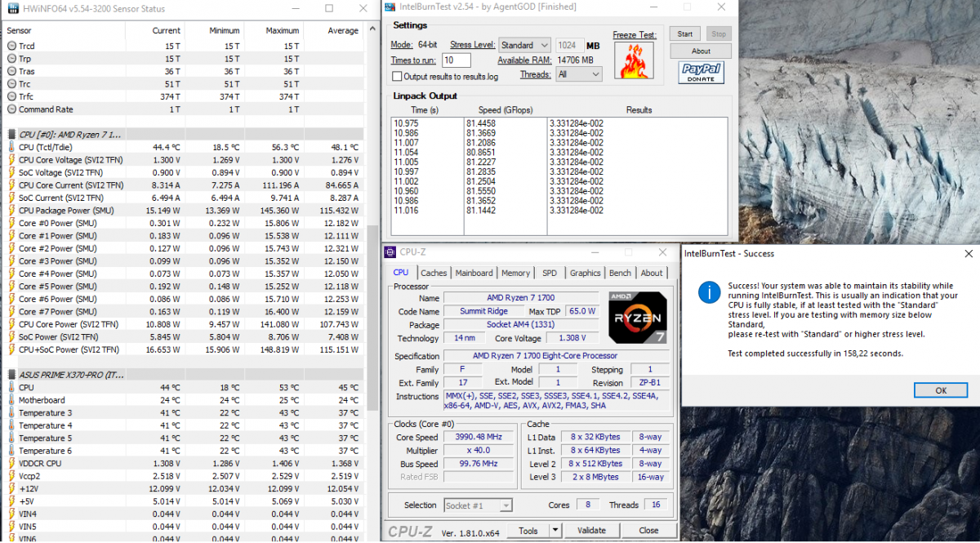Open the Memory tab in CPU-Z

click(515, 273)
